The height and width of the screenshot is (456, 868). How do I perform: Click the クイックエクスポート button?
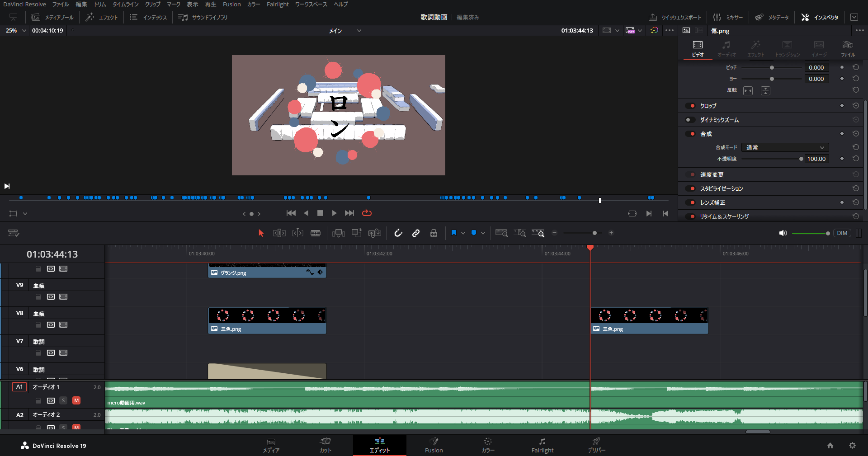(675, 17)
